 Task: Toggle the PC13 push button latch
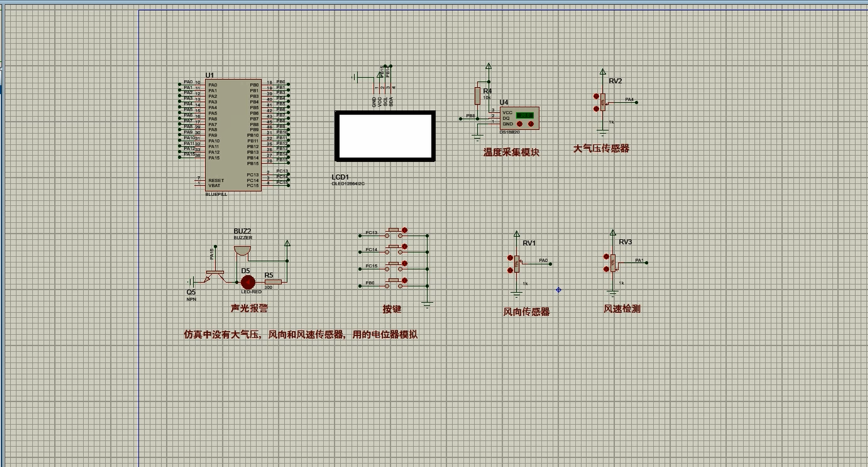point(404,229)
